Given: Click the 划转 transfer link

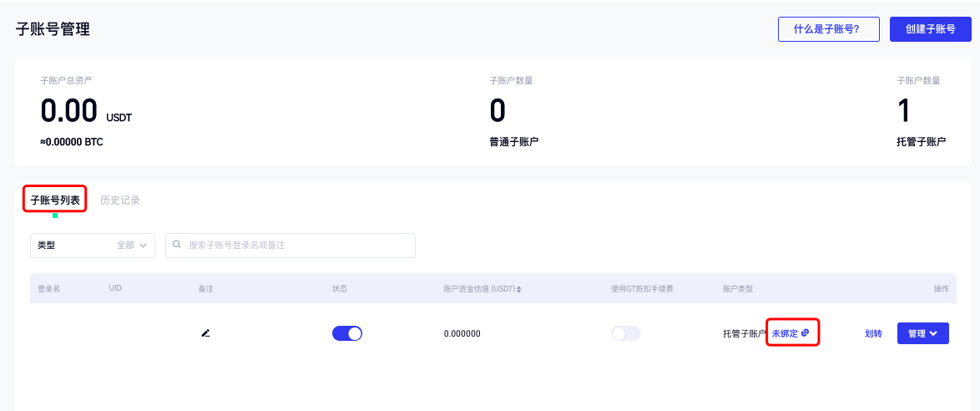Looking at the screenshot, I should point(873,333).
